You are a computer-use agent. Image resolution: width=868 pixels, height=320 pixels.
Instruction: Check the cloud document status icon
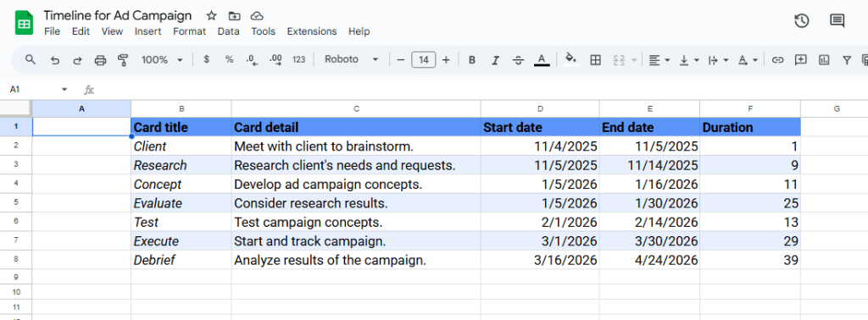tap(257, 15)
